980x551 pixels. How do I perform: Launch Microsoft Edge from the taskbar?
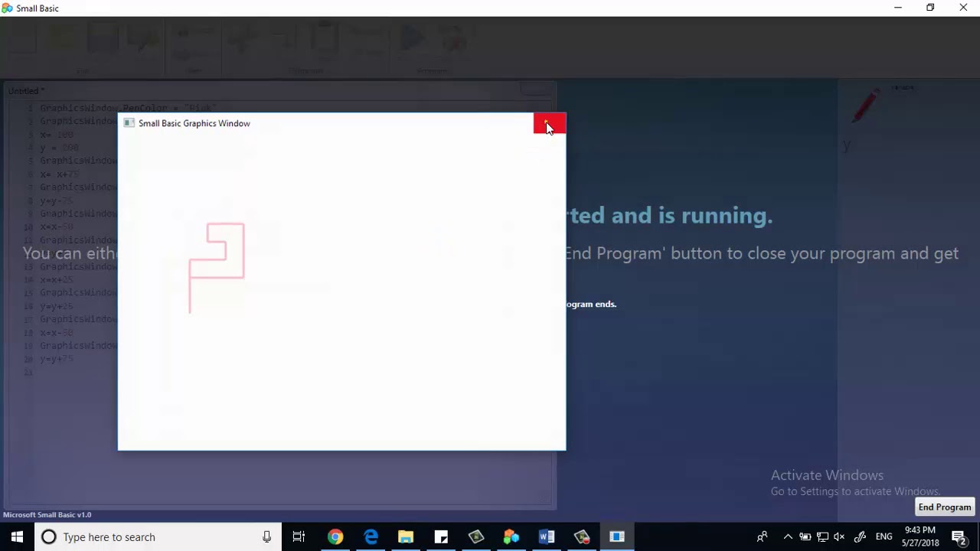tap(371, 537)
